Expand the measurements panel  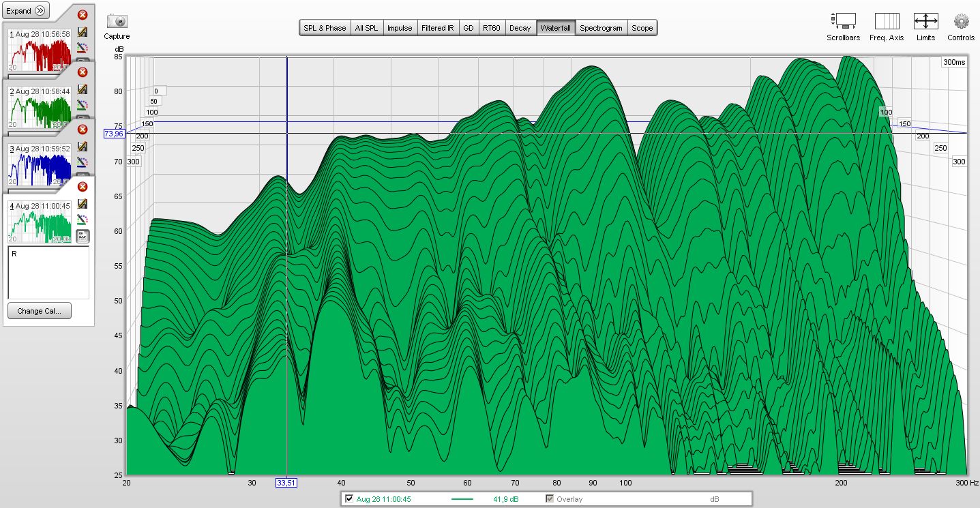pyautogui.click(x=25, y=10)
